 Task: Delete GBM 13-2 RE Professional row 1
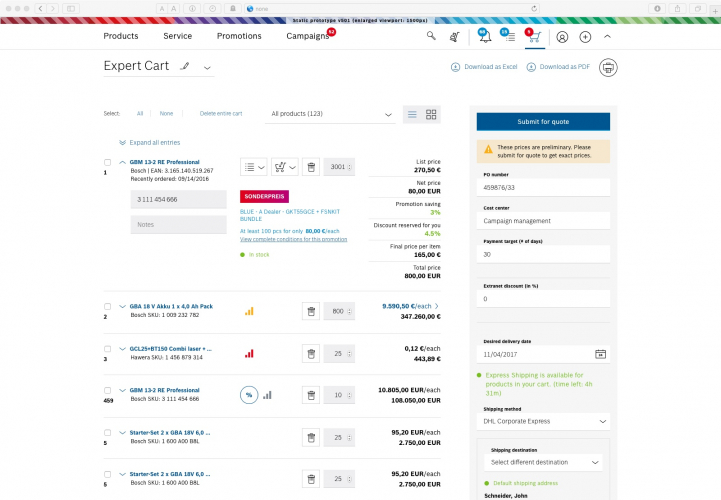[311, 167]
